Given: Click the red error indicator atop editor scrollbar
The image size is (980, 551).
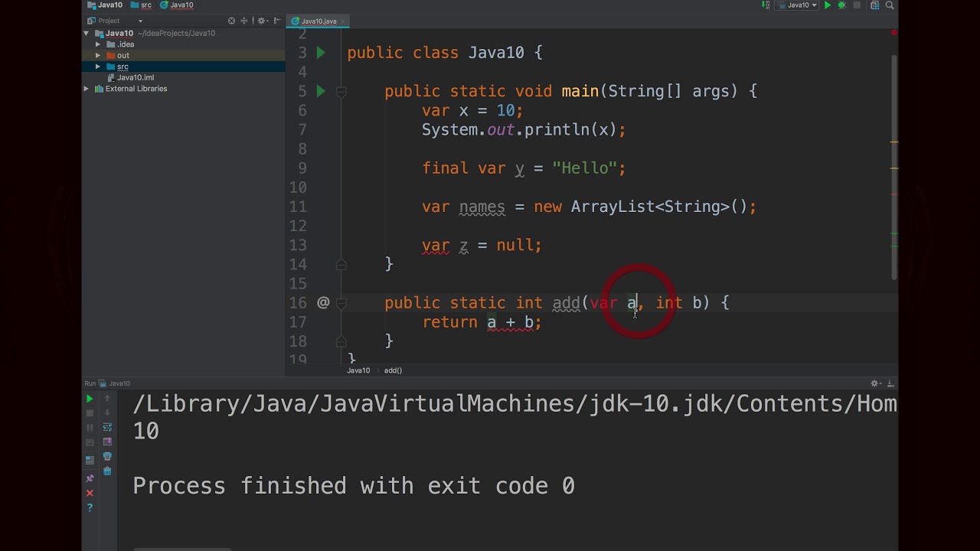Looking at the screenshot, I should click(893, 33).
